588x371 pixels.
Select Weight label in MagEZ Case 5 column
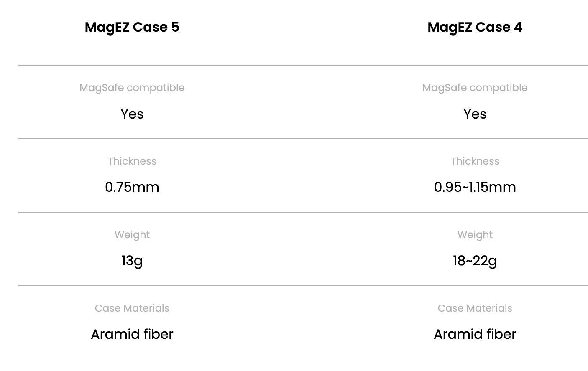(x=132, y=235)
